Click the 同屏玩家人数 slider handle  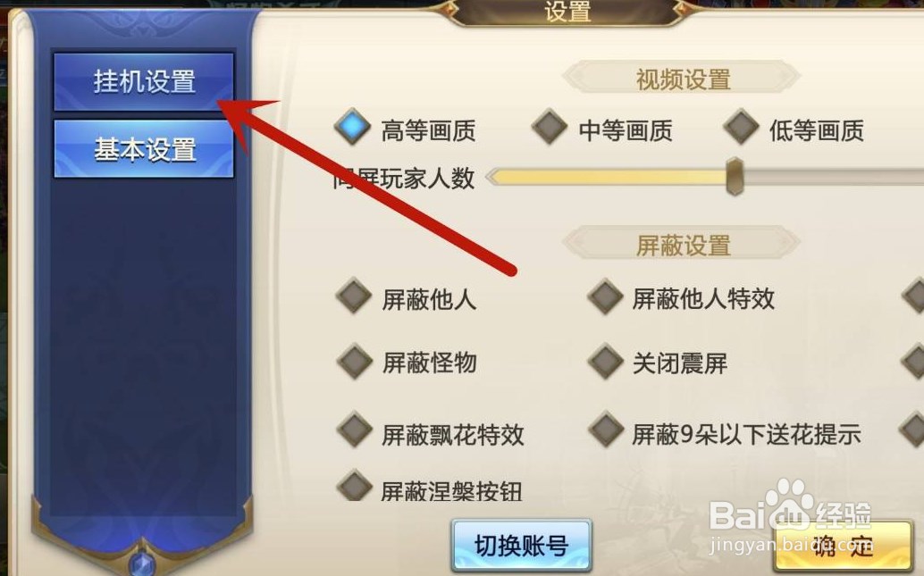[x=735, y=176]
